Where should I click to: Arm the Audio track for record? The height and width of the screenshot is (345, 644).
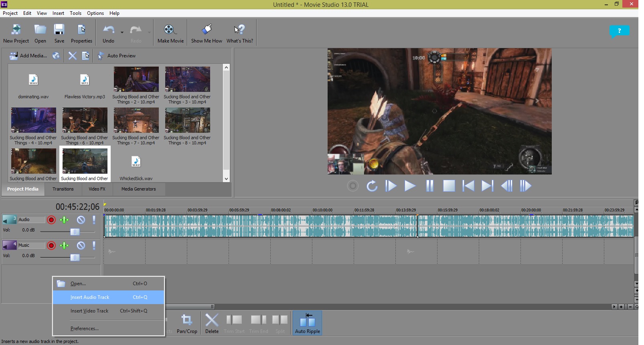pyautogui.click(x=51, y=220)
